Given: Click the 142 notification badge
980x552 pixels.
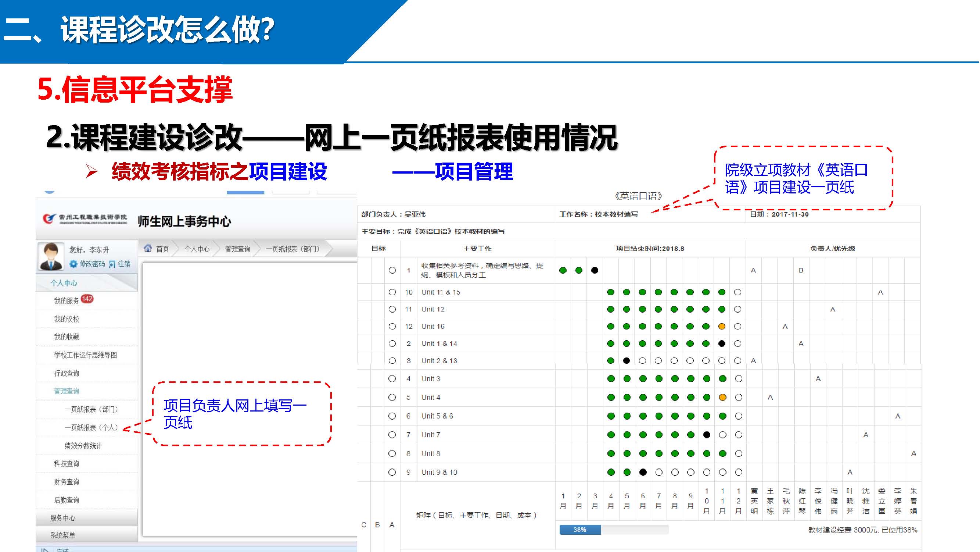Looking at the screenshot, I should pos(87,299).
